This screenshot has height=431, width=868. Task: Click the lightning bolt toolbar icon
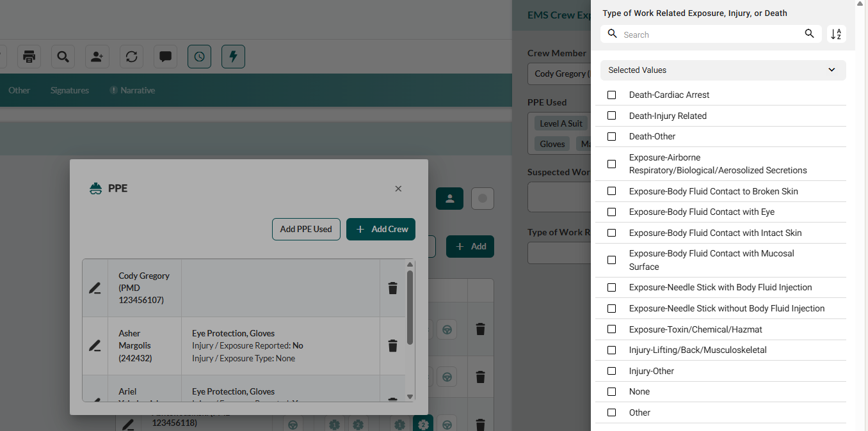(x=233, y=57)
